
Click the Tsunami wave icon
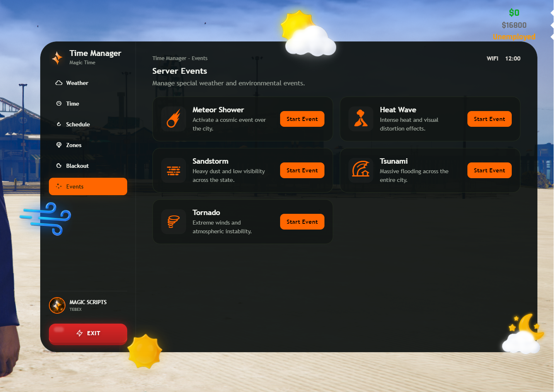(x=361, y=169)
